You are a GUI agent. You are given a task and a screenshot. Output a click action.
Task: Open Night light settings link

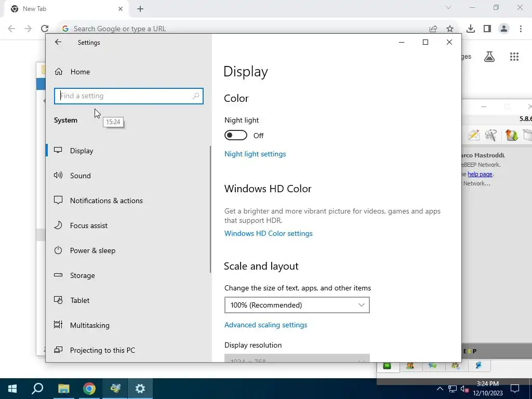255,154
